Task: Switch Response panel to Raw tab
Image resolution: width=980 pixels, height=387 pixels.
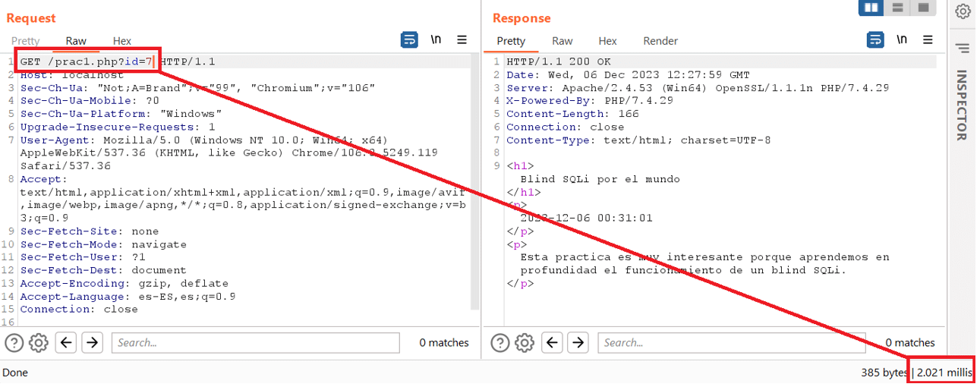Action: click(x=562, y=41)
